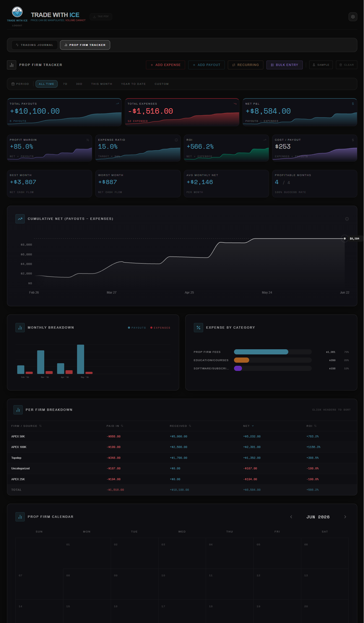Click the APEX 50K row name
The image size is (364, 623).
18,437
